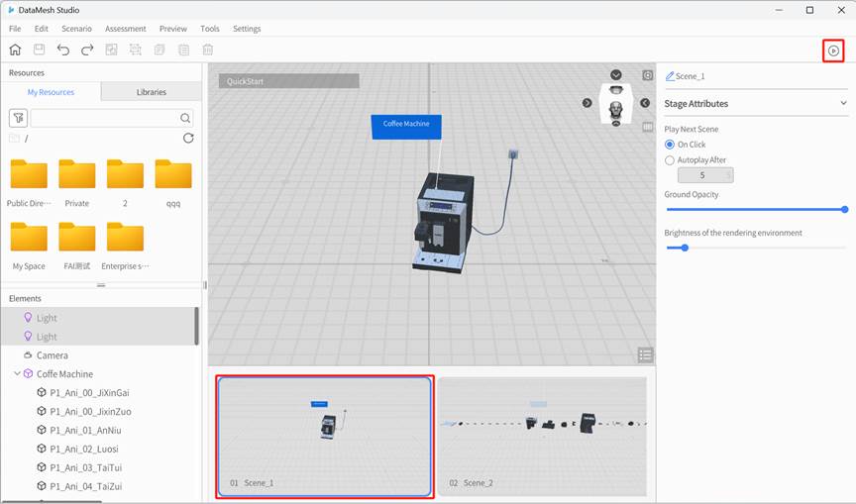Click the pencil icon to rename Scene_1
856x504 pixels.
pyautogui.click(x=670, y=76)
